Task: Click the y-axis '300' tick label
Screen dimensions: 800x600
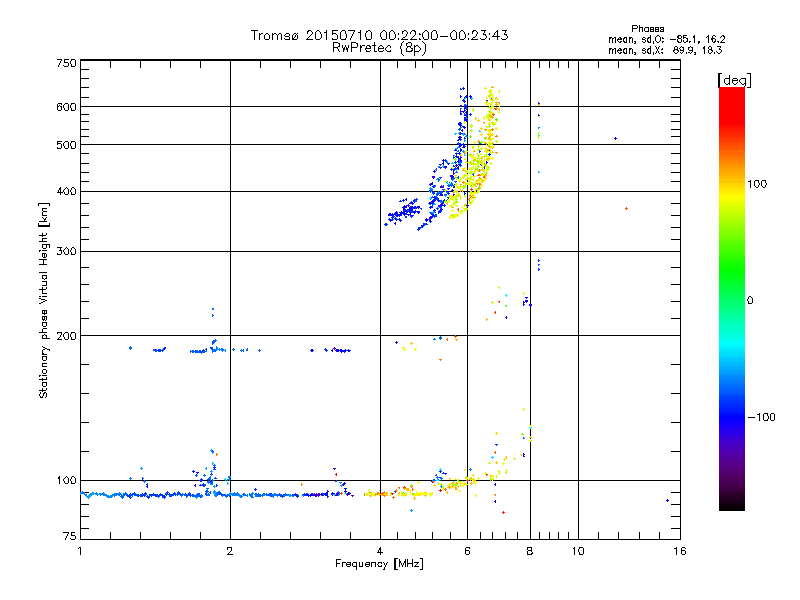Action: click(66, 252)
